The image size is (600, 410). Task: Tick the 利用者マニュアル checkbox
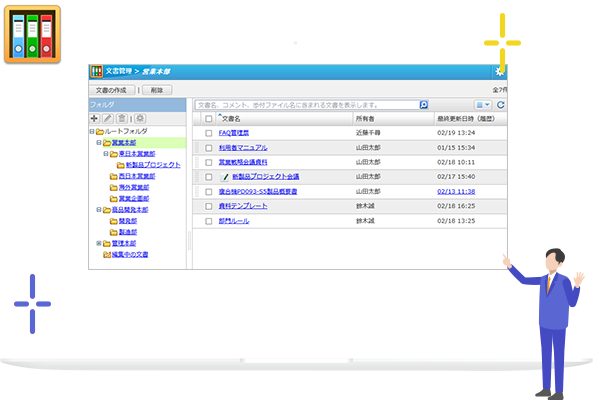point(209,147)
